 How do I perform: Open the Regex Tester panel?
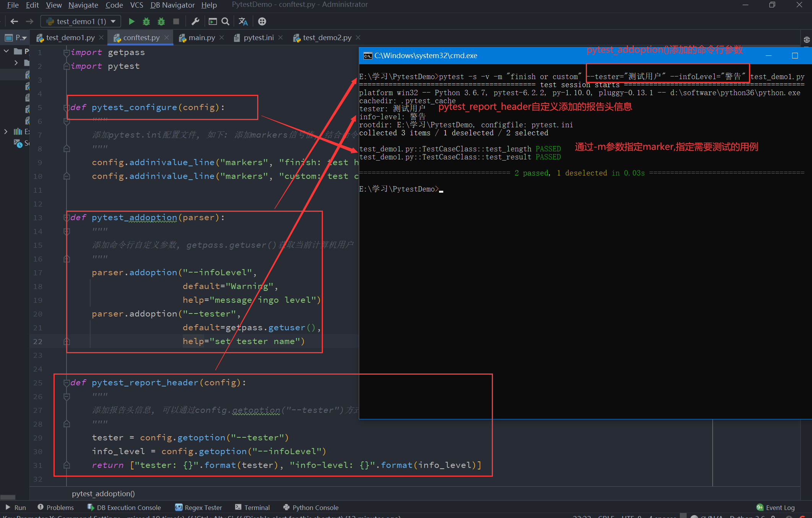point(199,507)
